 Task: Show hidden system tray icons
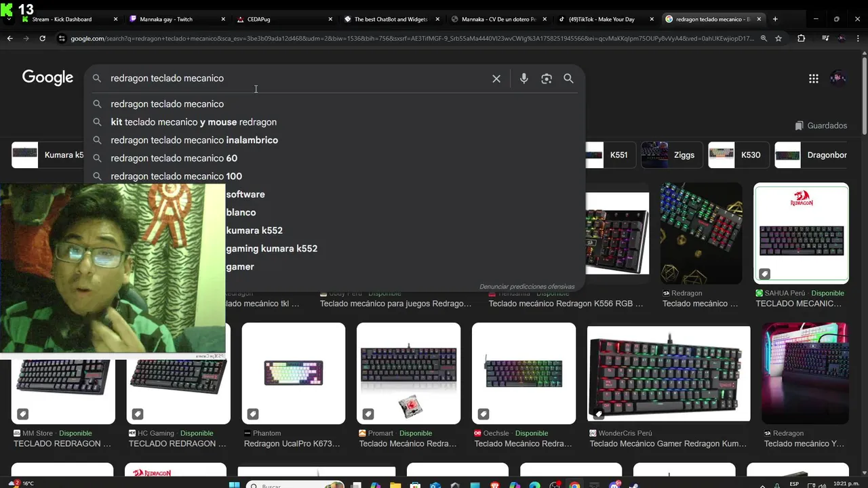(763, 485)
